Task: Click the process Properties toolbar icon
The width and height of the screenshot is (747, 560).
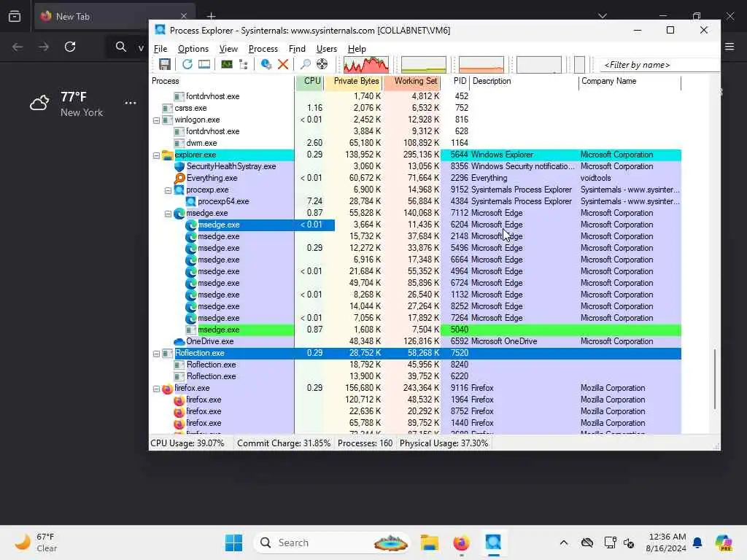Action: (266, 64)
